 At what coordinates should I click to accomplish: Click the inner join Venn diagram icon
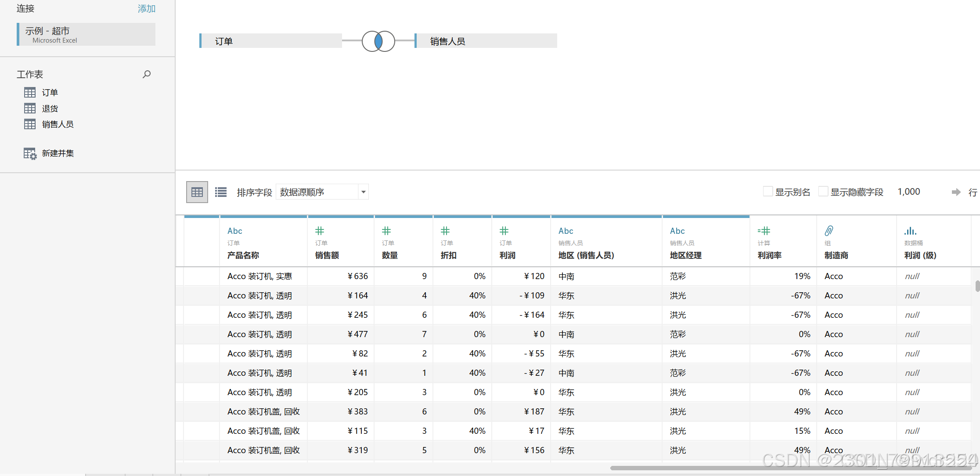tap(378, 41)
